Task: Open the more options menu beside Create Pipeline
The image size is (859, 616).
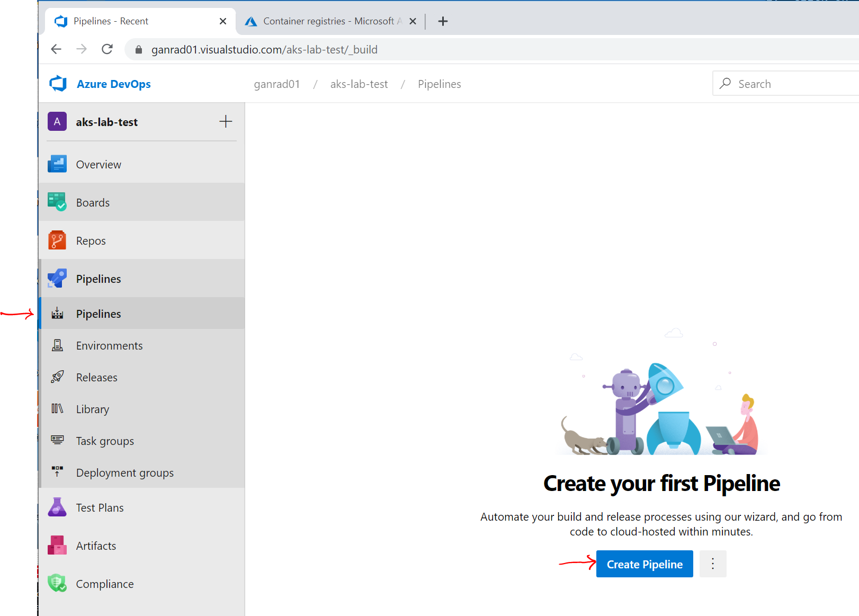Action: click(x=713, y=564)
